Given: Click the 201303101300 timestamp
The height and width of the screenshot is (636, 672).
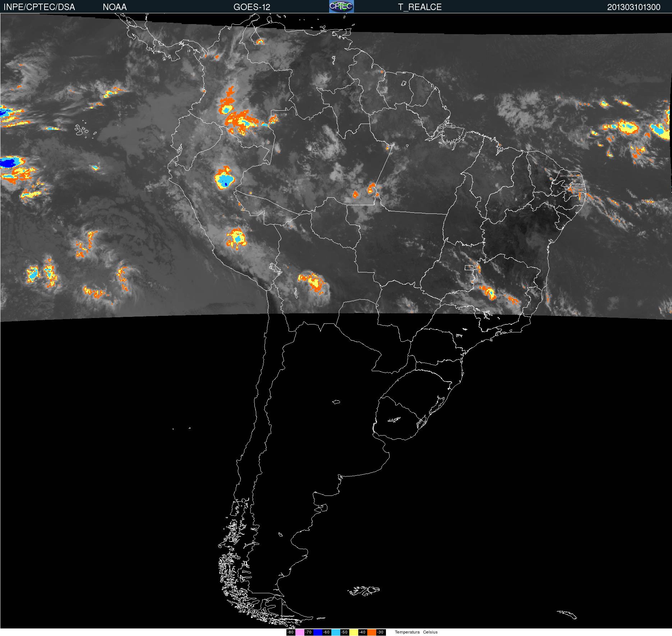Looking at the screenshot, I should [634, 7].
